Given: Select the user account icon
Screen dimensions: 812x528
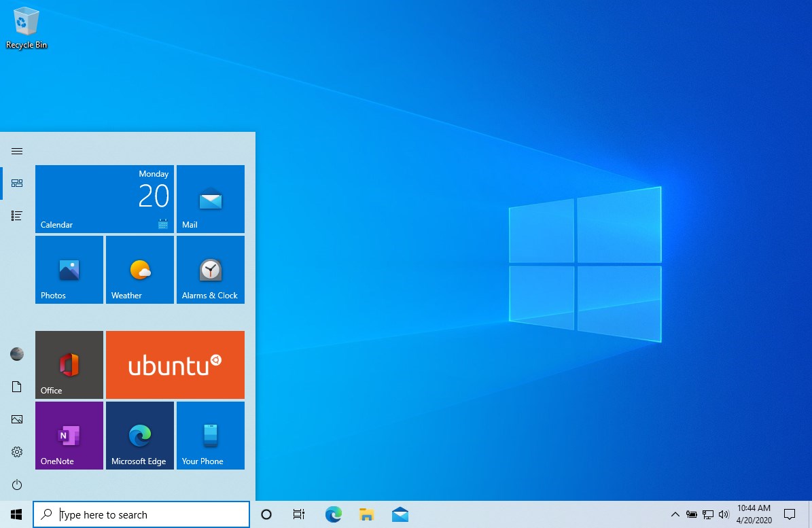Looking at the screenshot, I should coord(17,354).
